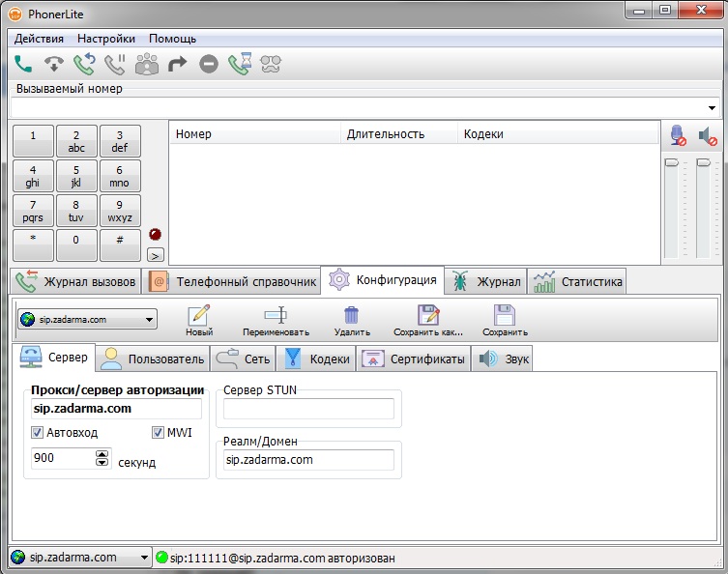Click the Сервер STUN input field
Viewport: 728px width, 574px height.
click(x=308, y=409)
